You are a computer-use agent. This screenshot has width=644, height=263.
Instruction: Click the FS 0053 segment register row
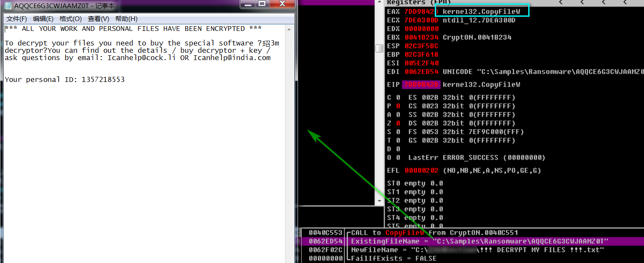pyautogui.click(x=466, y=132)
